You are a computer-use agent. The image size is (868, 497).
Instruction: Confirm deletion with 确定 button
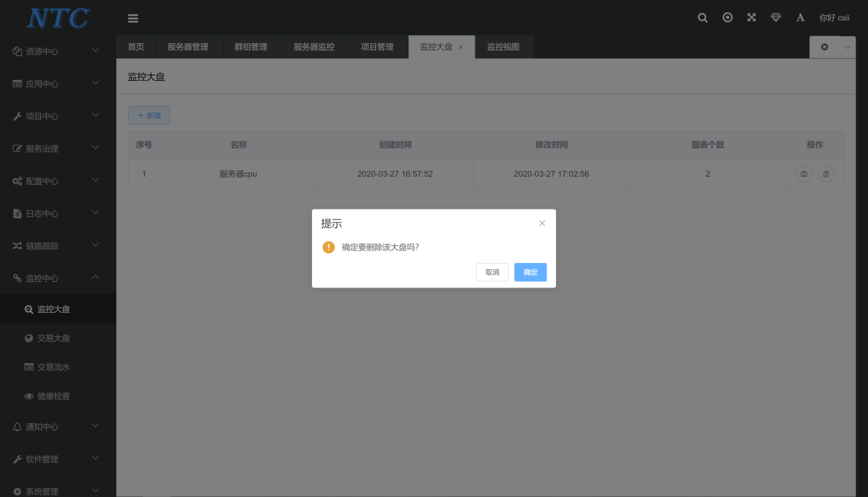[531, 272]
